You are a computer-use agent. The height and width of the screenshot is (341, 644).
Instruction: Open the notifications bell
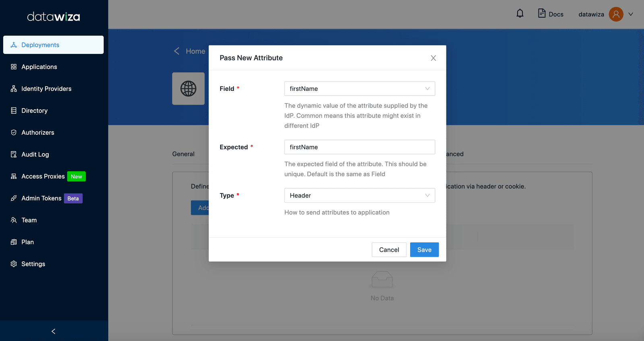(x=520, y=14)
